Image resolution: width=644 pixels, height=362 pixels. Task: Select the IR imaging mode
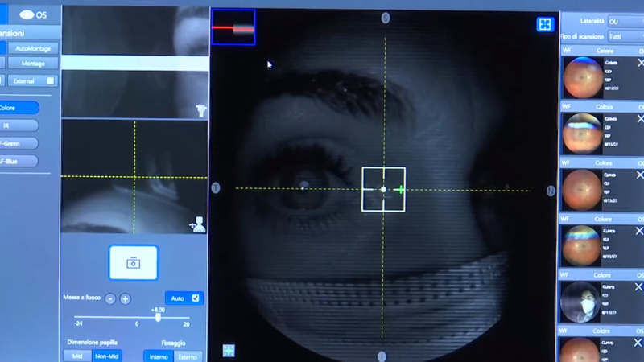coord(18,125)
